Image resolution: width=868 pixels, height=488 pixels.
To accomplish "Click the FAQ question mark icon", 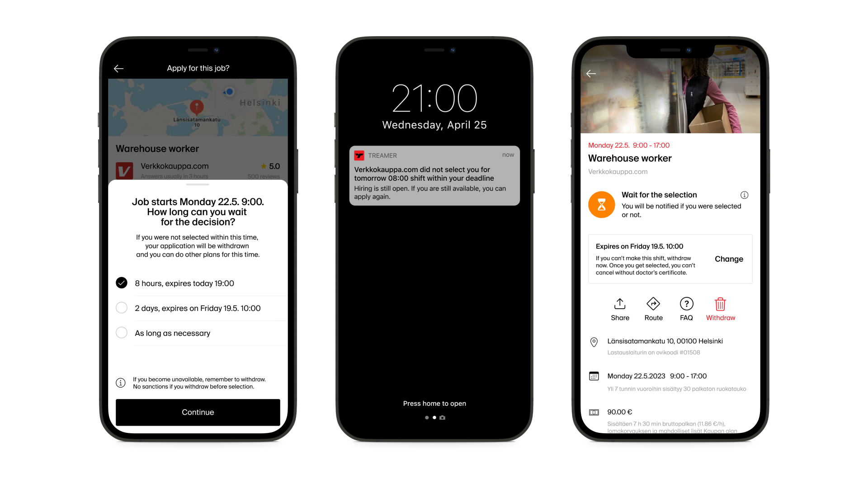I will (686, 304).
